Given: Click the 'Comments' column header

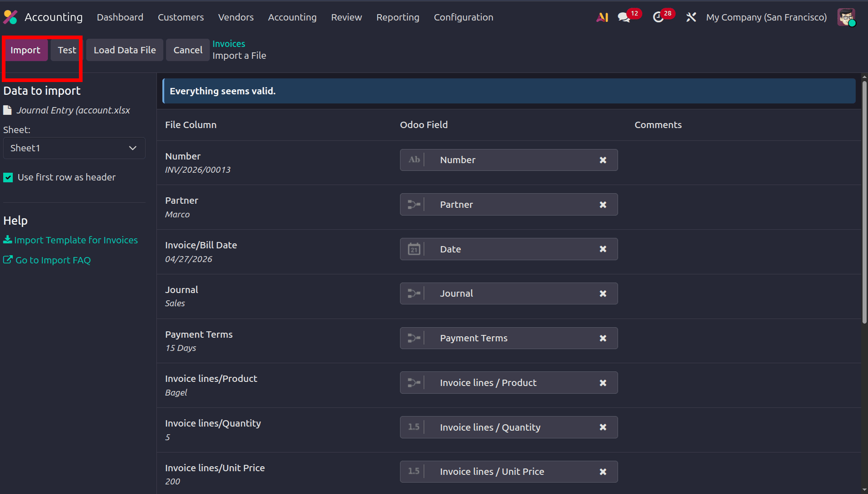Looking at the screenshot, I should tap(658, 125).
